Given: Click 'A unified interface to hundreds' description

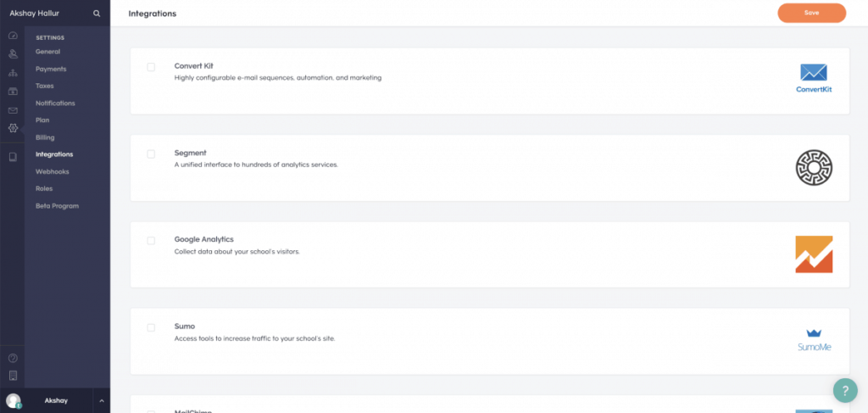Looking at the screenshot, I should (256, 165).
